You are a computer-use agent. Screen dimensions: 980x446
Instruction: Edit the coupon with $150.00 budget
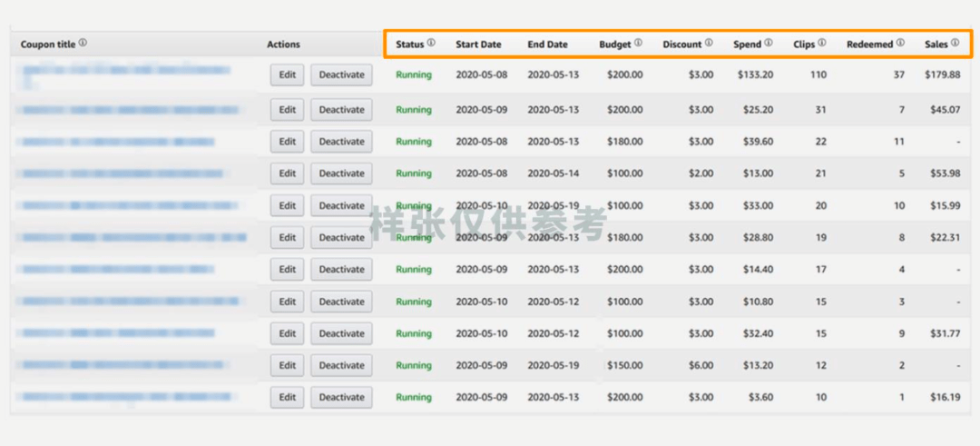[287, 366]
